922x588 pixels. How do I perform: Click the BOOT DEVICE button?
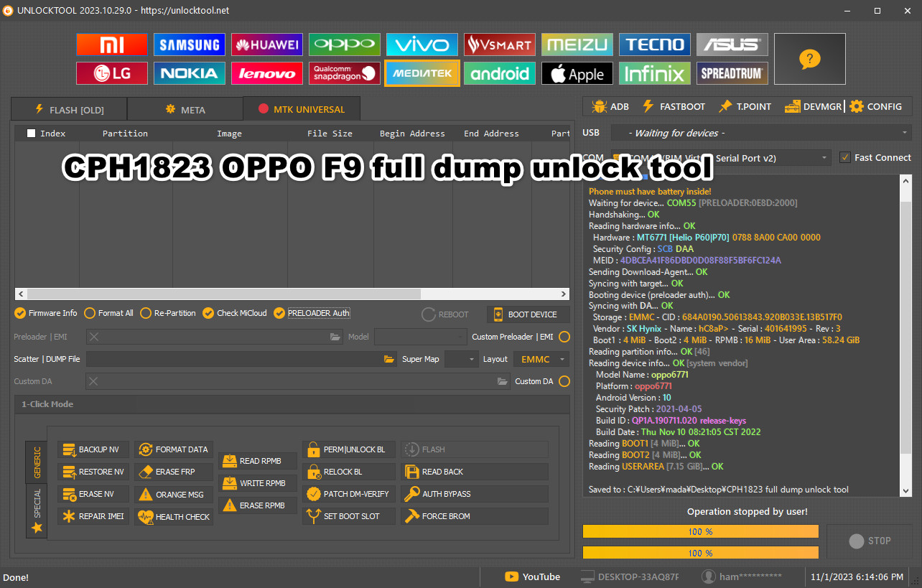tap(528, 314)
